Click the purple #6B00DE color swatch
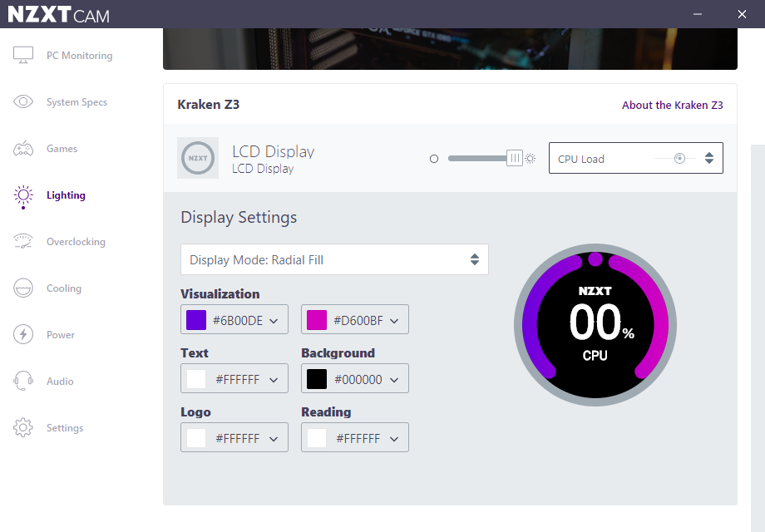Viewport: 765px width, 532px height. pyautogui.click(x=196, y=320)
